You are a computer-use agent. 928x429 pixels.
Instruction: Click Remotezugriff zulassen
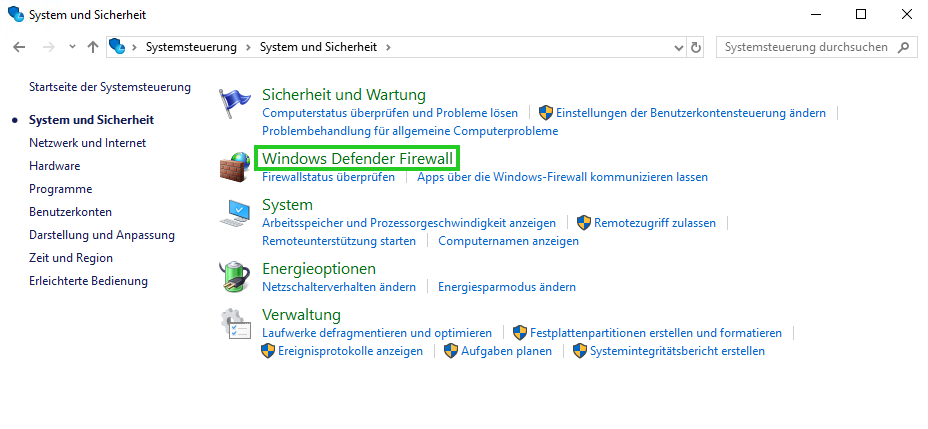pyautogui.click(x=655, y=223)
